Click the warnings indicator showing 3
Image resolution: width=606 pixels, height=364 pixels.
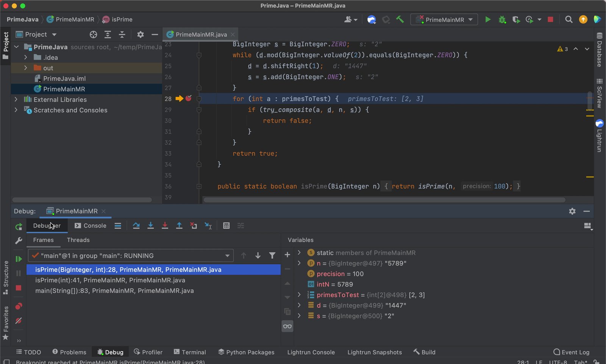562,49
